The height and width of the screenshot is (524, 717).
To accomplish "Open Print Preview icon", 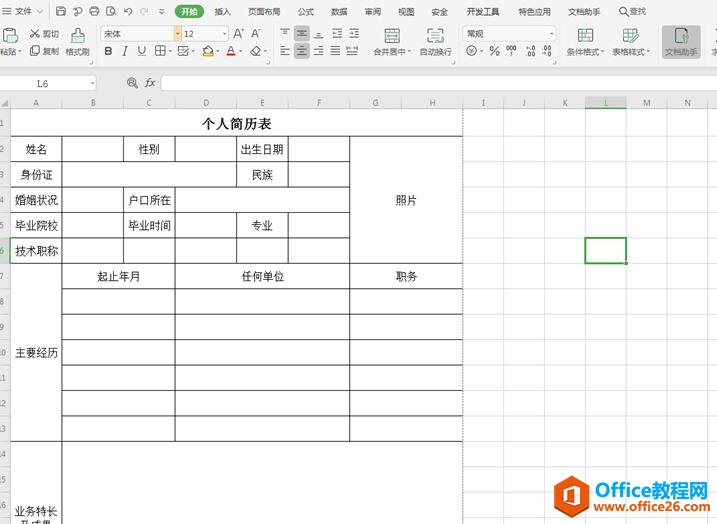I will coord(111,11).
